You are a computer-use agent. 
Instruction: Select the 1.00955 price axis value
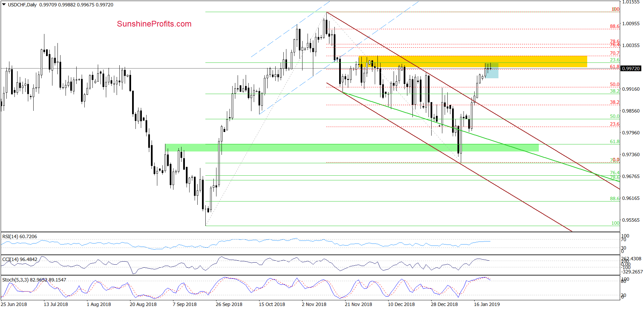pos(631,24)
